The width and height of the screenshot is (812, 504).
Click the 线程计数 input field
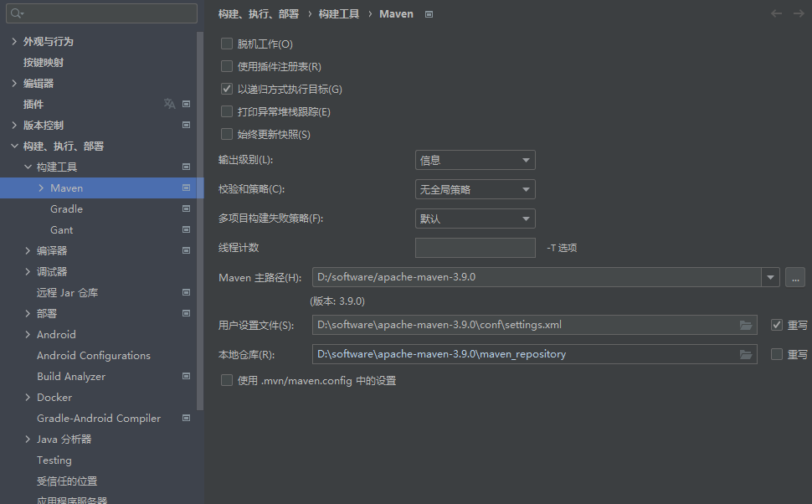click(x=475, y=248)
